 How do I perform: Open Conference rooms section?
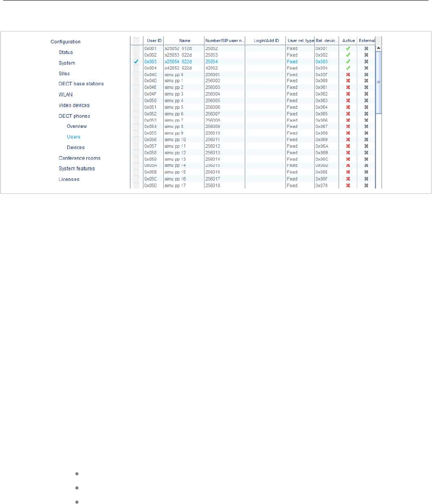click(79, 158)
